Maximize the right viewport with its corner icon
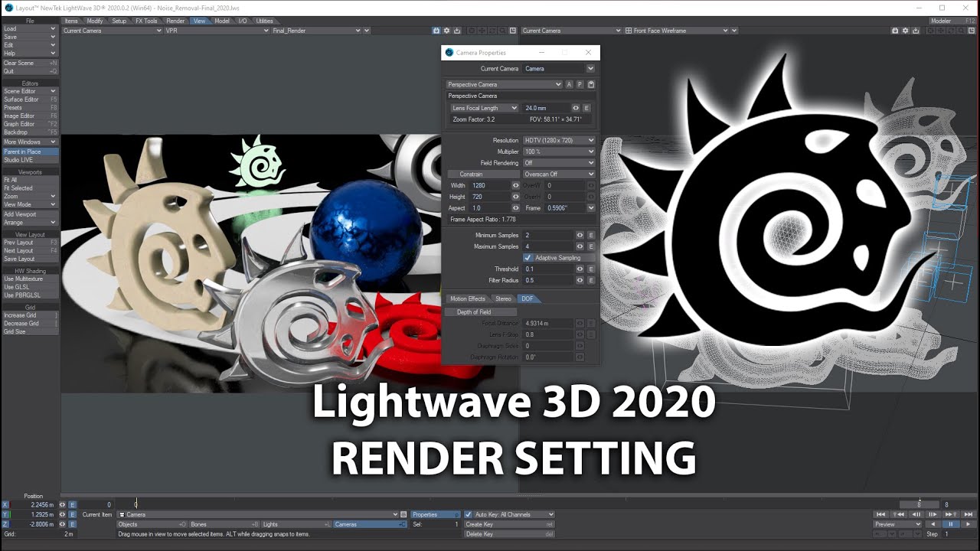Viewport: 980px width, 551px height. pyautogui.click(x=973, y=31)
